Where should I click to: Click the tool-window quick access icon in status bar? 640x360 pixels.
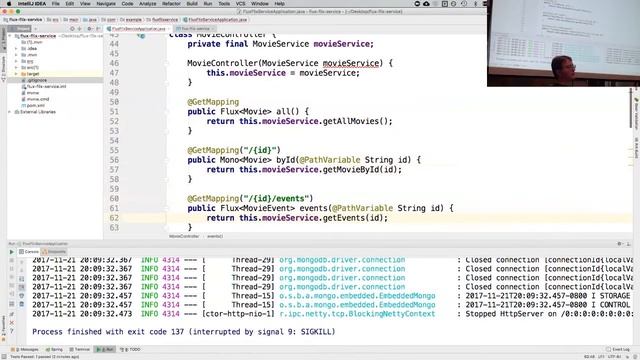pyautogui.click(x=4, y=356)
